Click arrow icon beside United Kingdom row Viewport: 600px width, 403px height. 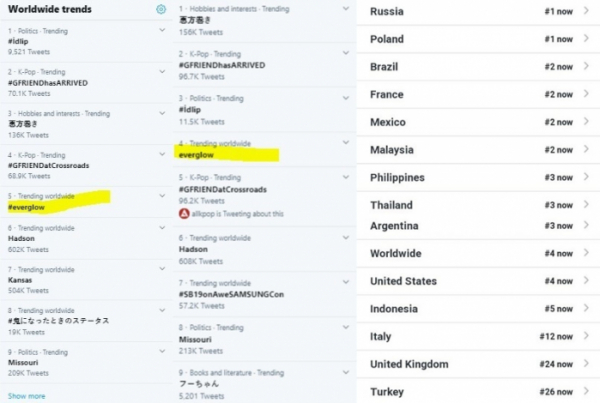pyautogui.click(x=587, y=364)
